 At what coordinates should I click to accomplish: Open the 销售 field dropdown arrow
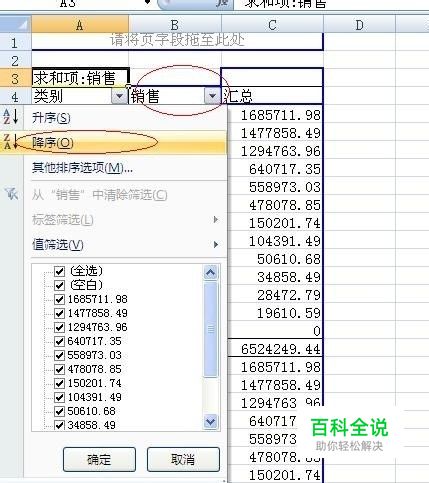tap(212, 96)
